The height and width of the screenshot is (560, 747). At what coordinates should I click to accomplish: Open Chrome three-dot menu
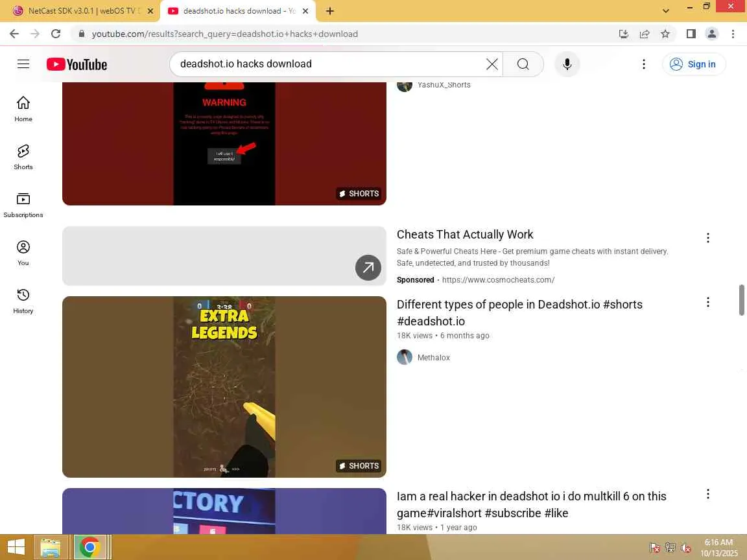coord(733,34)
